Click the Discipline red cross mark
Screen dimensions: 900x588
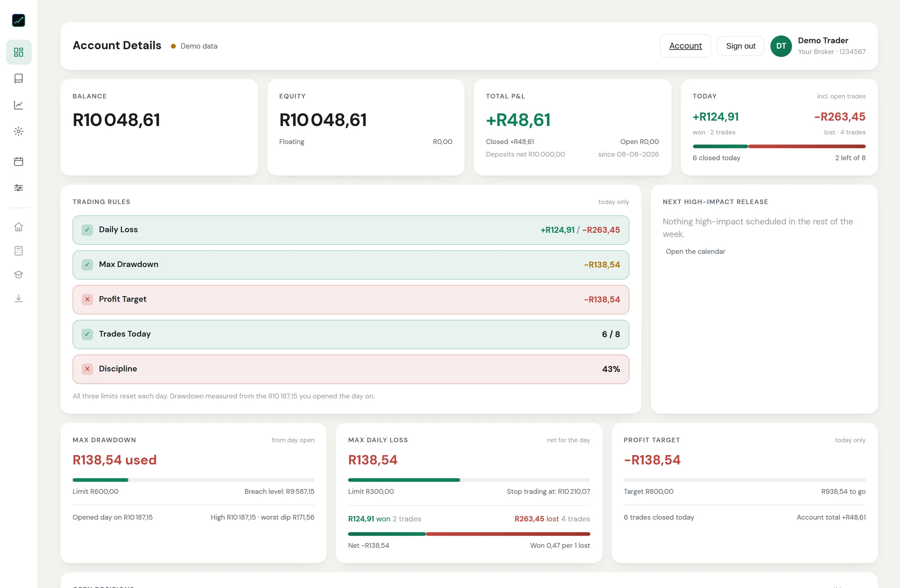(x=87, y=369)
